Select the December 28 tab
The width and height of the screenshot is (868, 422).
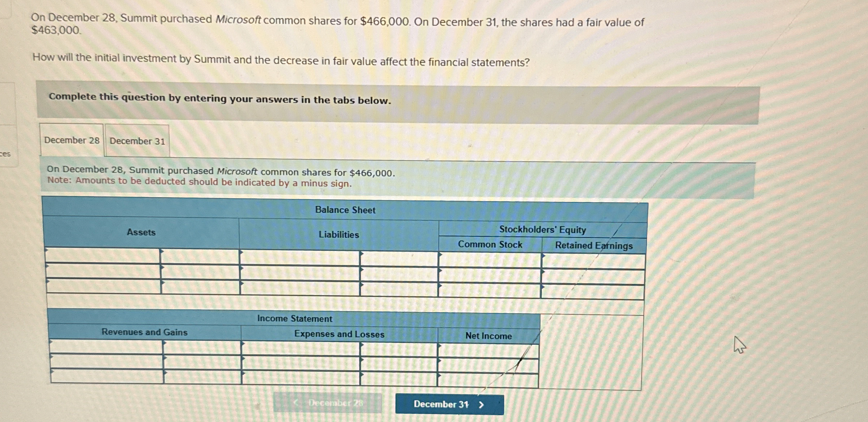click(x=71, y=140)
